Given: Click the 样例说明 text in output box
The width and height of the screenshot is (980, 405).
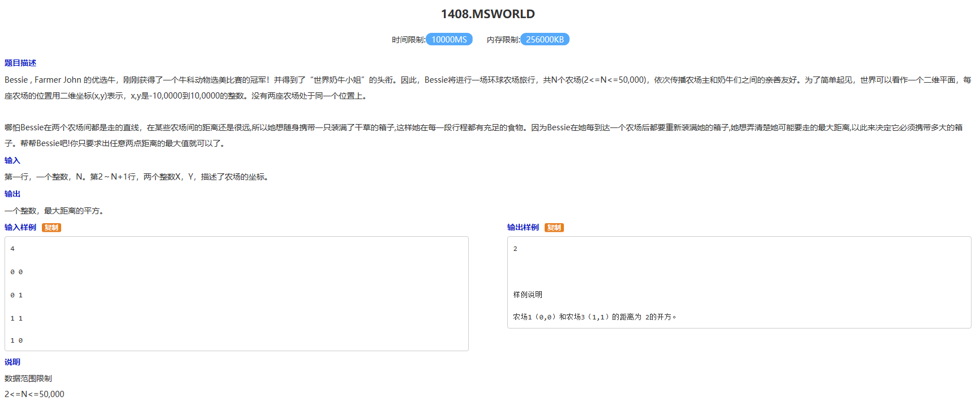Looking at the screenshot, I should point(528,295).
